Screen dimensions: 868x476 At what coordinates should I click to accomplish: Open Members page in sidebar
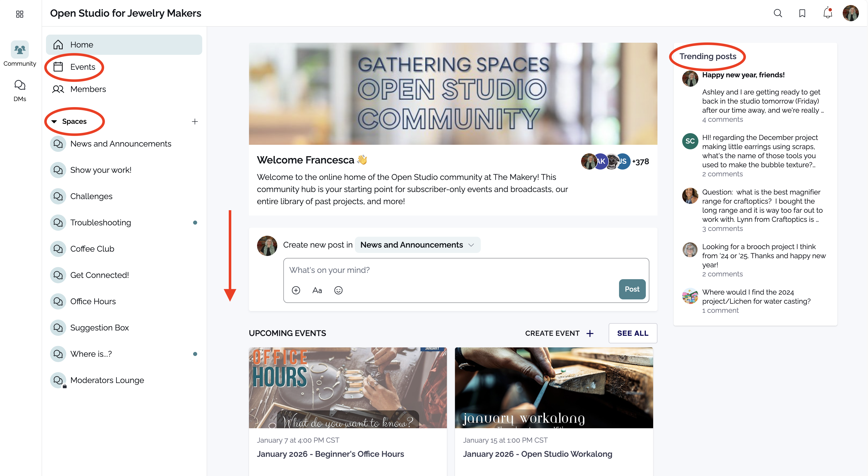click(88, 89)
